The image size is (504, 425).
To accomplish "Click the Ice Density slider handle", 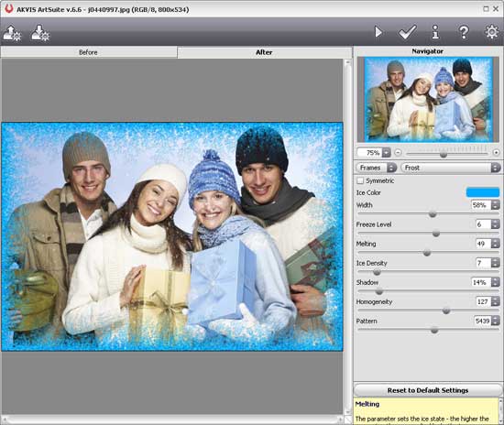I will click(x=377, y=272).
